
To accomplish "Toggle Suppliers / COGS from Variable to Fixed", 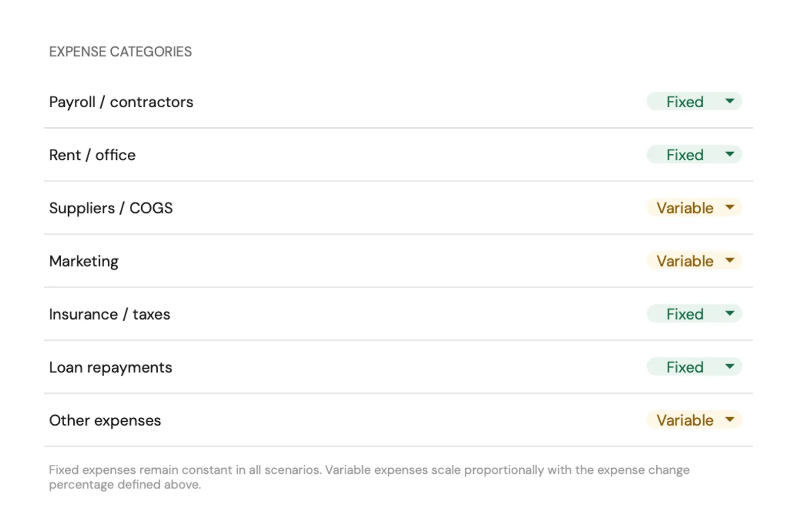I will tap(694, 208).
